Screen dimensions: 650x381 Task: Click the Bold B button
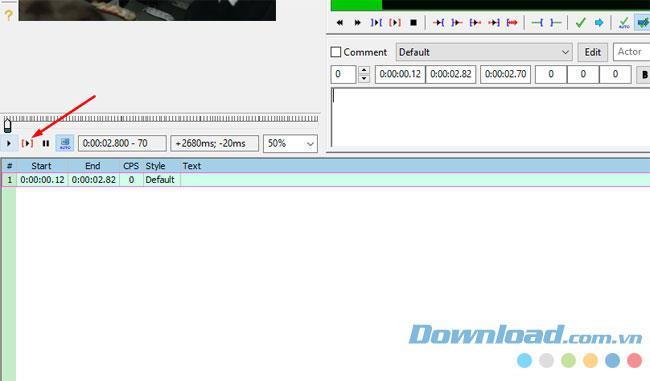[x=644, y=75]
